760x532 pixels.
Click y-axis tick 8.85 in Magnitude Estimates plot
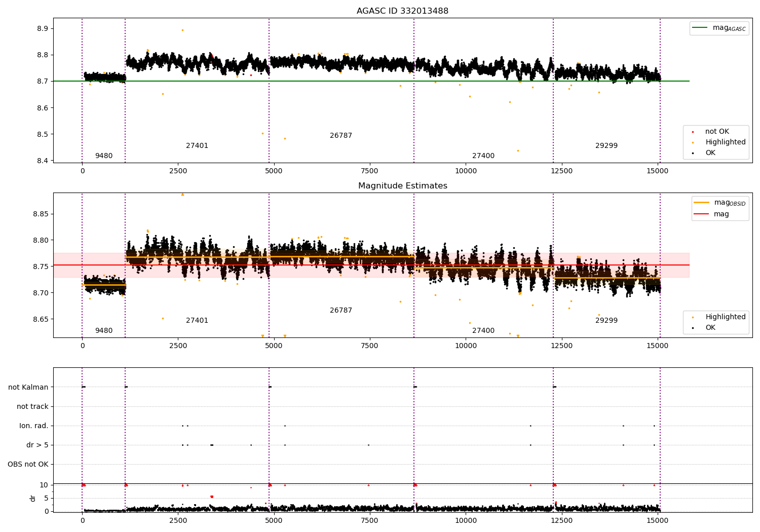click(x=41, y=214)
